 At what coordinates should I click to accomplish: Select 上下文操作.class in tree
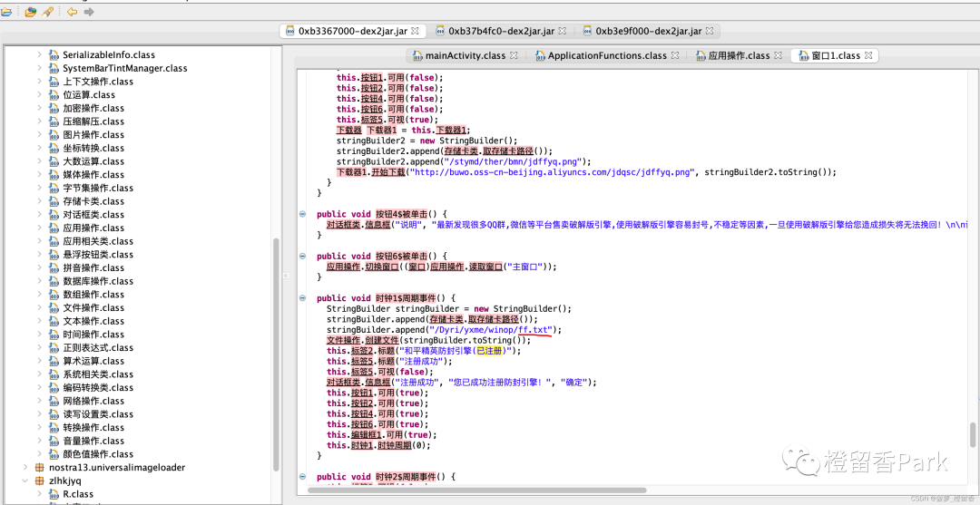pyautogui.click(x=98, y=82)
